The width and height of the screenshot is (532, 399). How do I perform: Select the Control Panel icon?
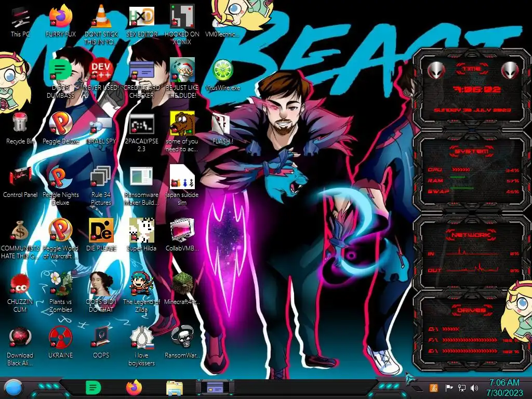coord(20,182)
